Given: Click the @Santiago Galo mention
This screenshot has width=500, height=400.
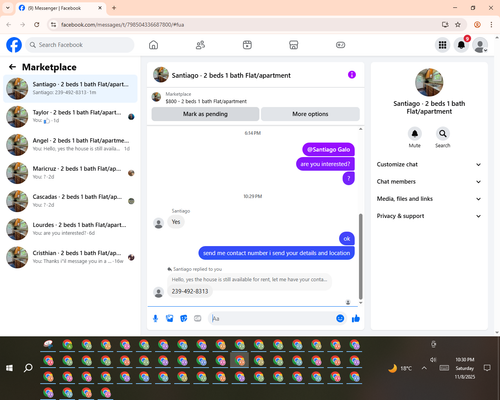Looking at the screenshot, I should [328, 149].
